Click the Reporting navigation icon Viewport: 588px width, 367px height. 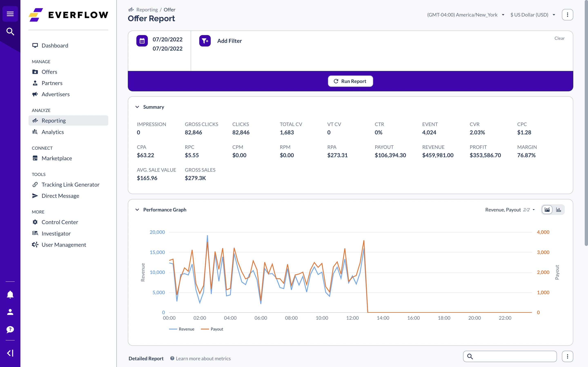pos(35,120)
